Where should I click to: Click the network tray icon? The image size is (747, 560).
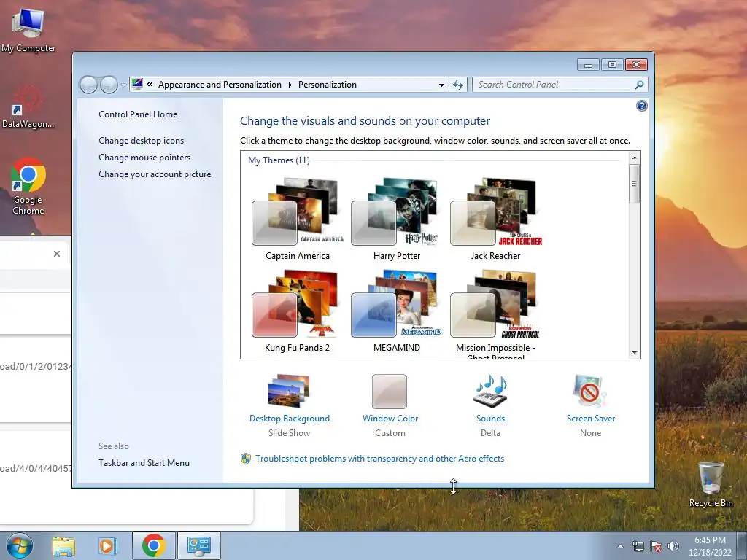(x=638, y=546)
